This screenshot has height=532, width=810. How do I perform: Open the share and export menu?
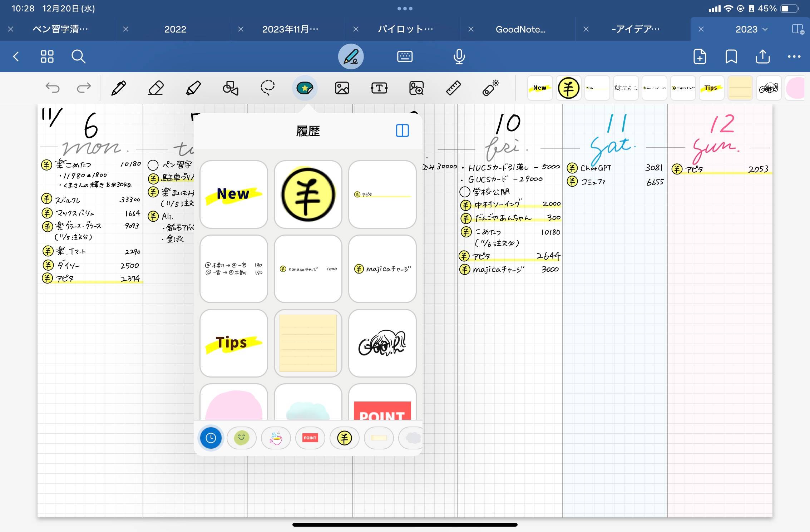(x=762, y=56)
